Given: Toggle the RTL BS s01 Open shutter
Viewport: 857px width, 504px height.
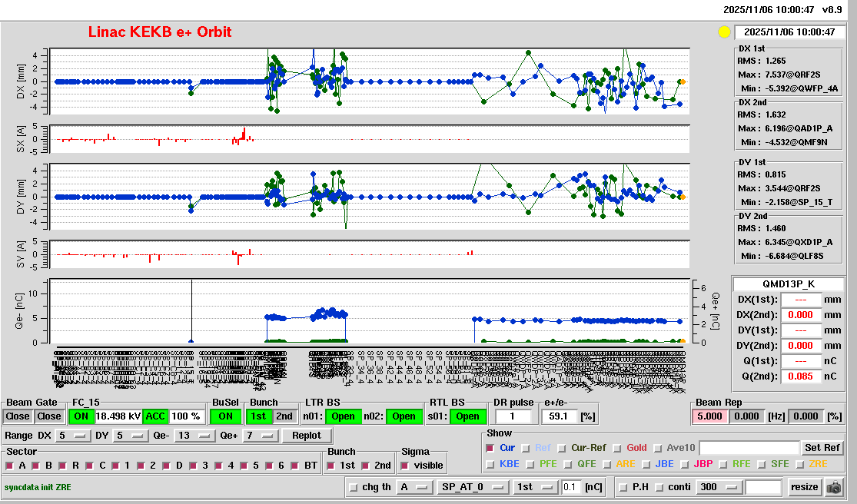Looking at the screenshot, I should pos(467,416).
